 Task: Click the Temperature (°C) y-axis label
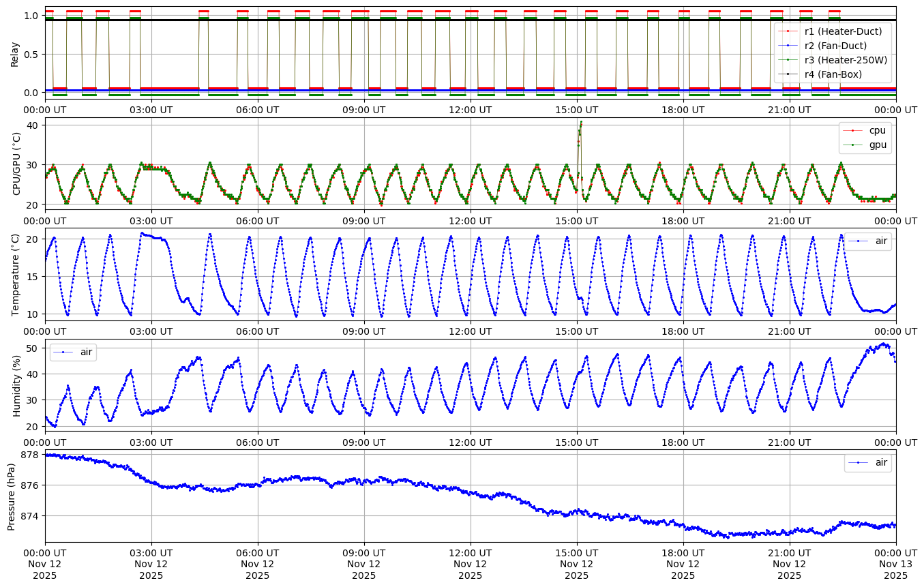[x=14, y=275]
